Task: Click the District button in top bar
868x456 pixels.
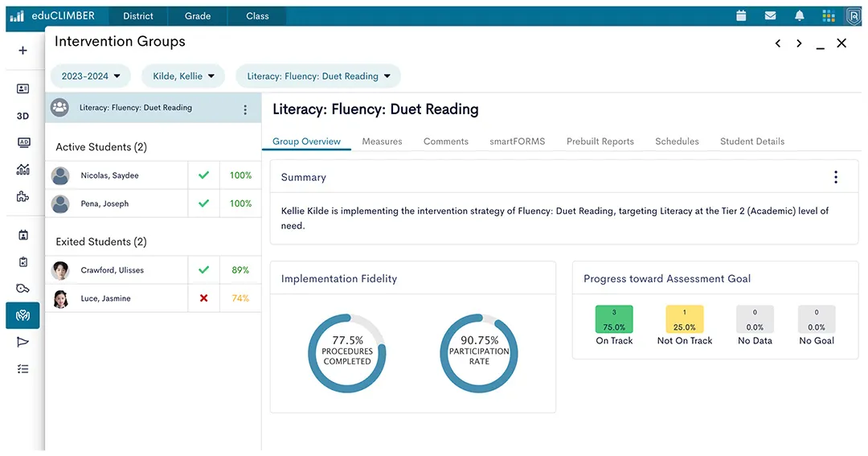Action: click(138, 16)
